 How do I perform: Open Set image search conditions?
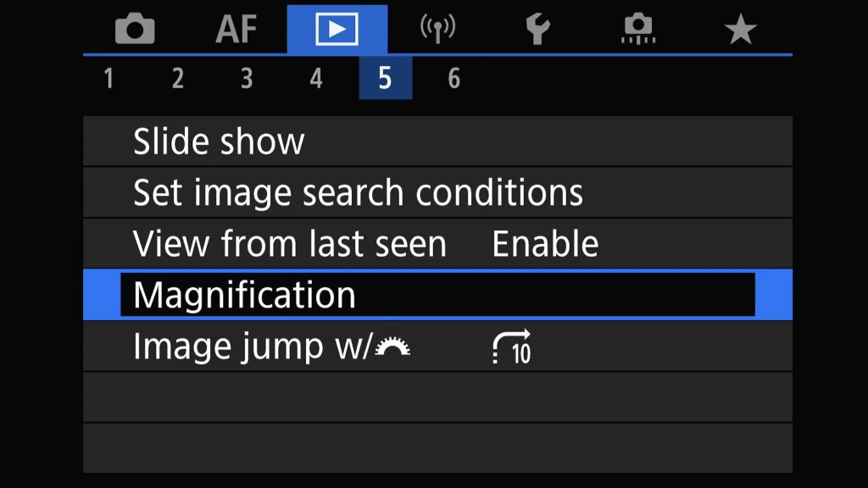click(x=437, y=192)
